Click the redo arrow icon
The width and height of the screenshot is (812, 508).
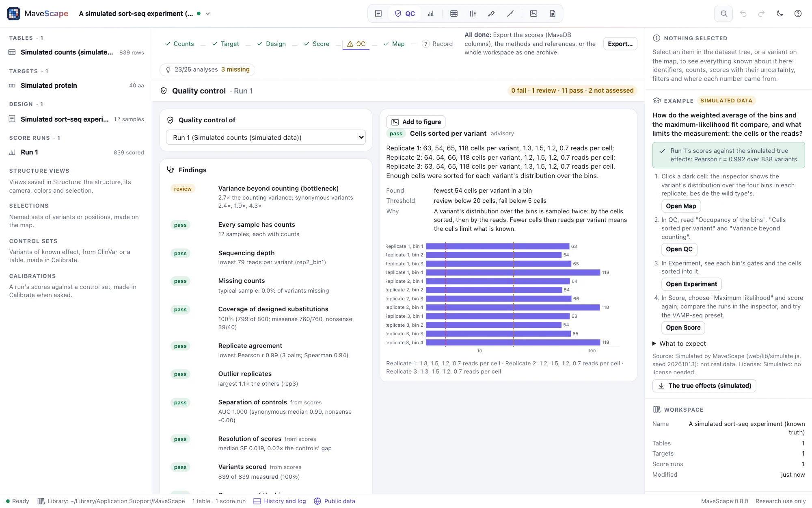pos(761,13)
